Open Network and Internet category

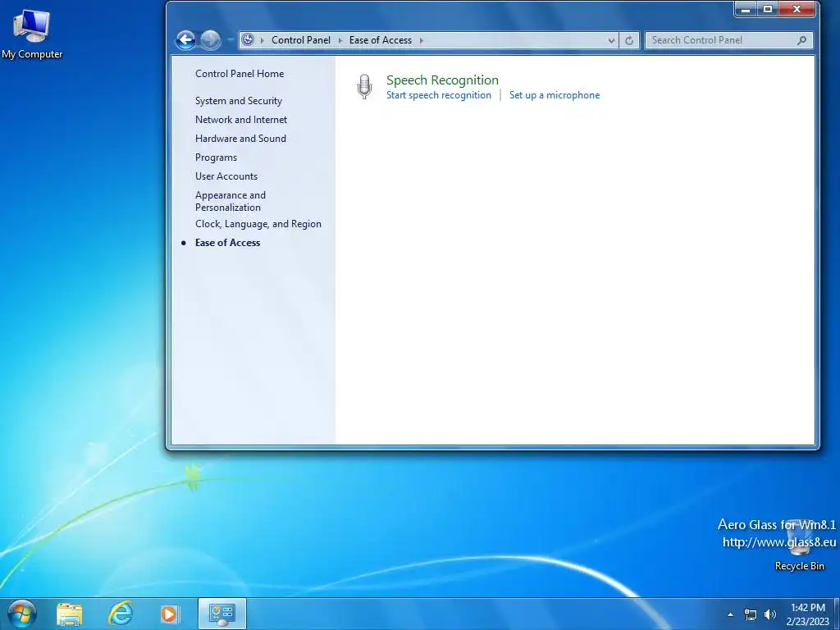click(241, 120)
